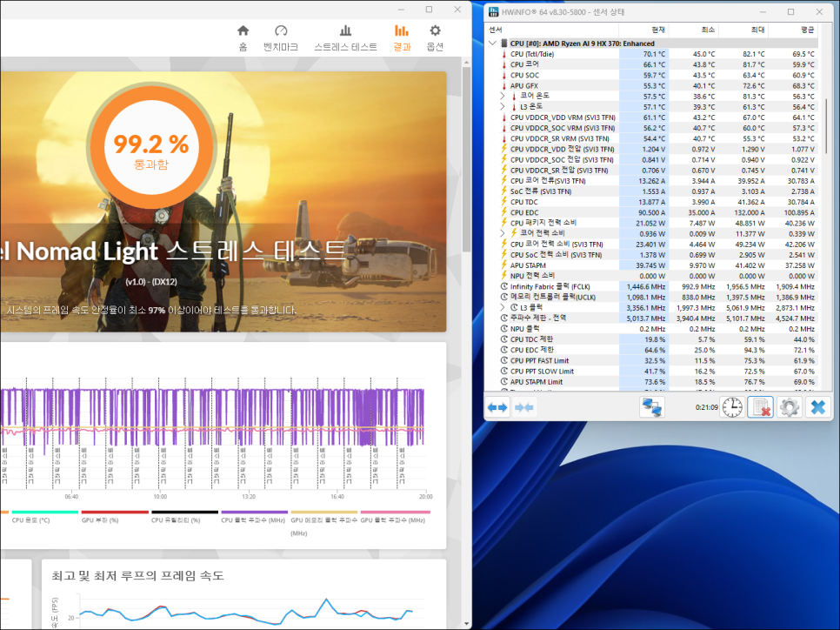Toggle the CPU 온도 (°C) chart legend
This screenshot has height=630, width=840.
[30, 519]
